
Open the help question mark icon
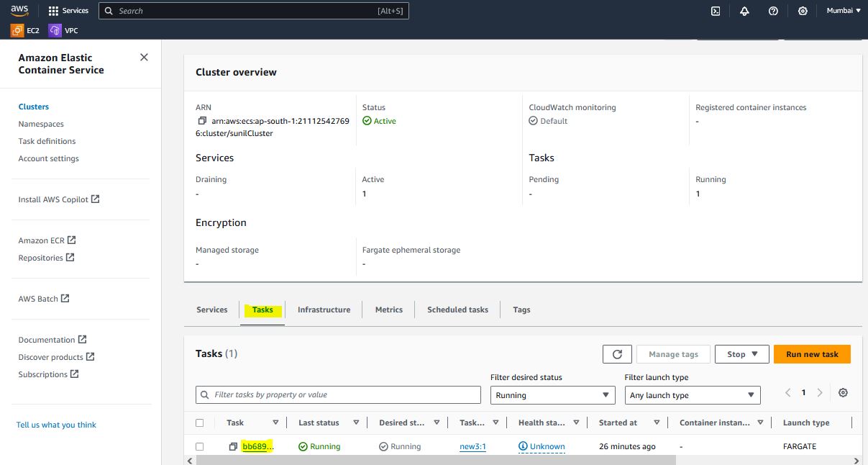773,11
